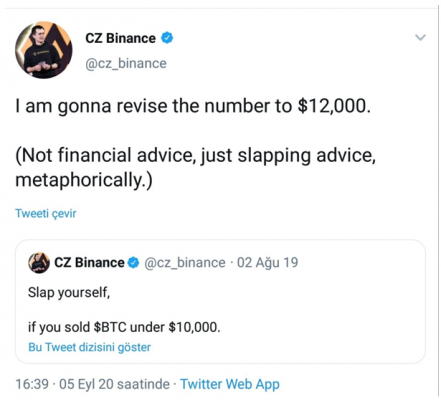Screen dimensions: 441x400
Task: Open the quoted tweet text "Slap yourself,"
Action: coord(69,293)
